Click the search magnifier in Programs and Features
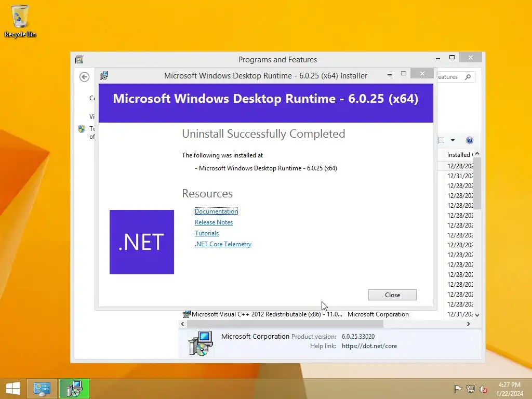The image size is (532, 399). (x=468, y=77)
